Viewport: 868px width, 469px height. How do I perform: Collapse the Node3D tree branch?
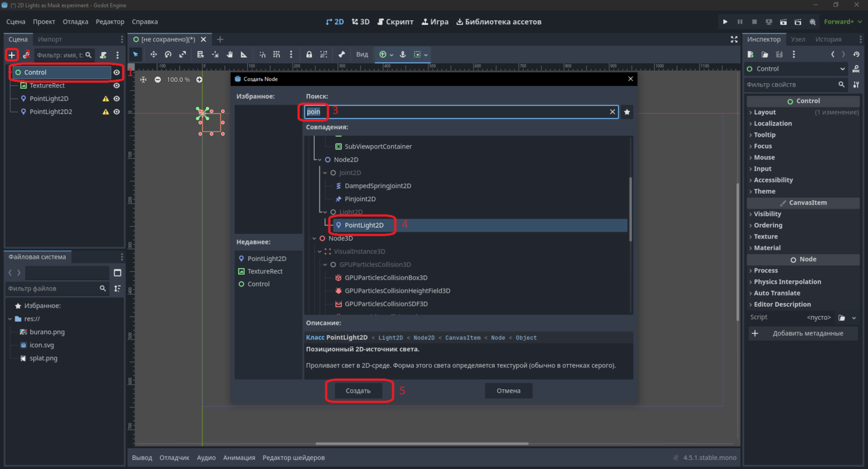tap(314, 238)
